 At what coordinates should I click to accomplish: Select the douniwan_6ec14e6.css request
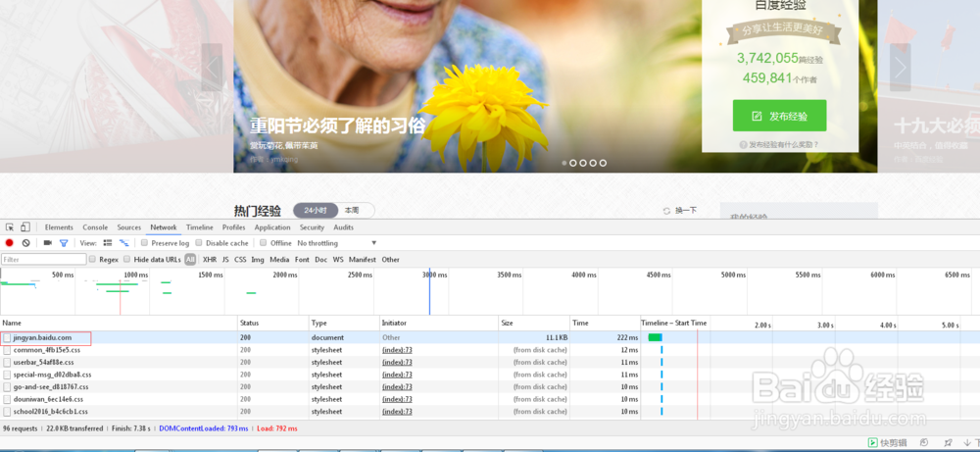pos(48,399)
